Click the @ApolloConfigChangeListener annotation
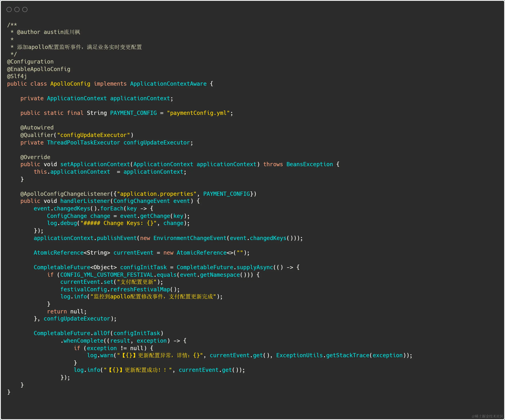 pyautogui.click(x=65, y=194)
